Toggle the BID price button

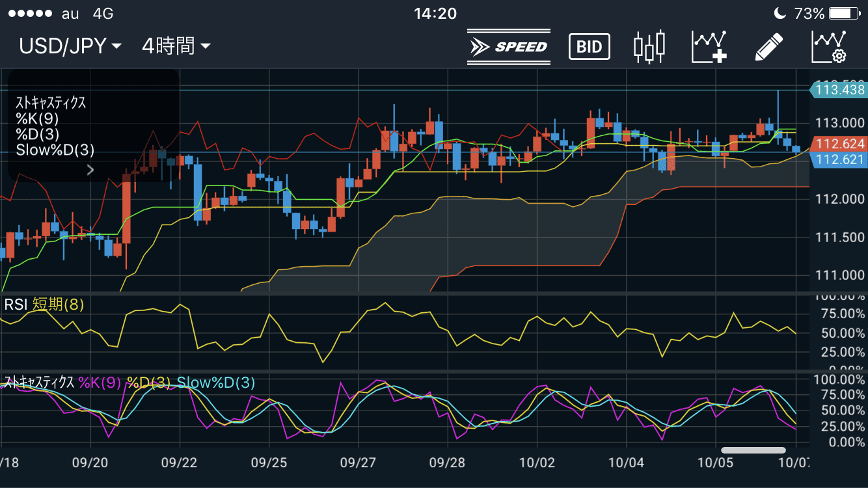pyautogui.click(x=589, y=47)
